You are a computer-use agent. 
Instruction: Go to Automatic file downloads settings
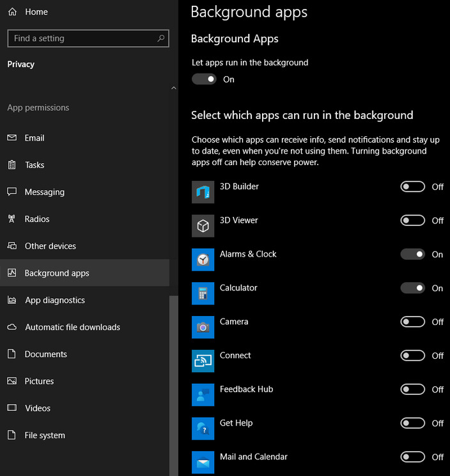84,327
